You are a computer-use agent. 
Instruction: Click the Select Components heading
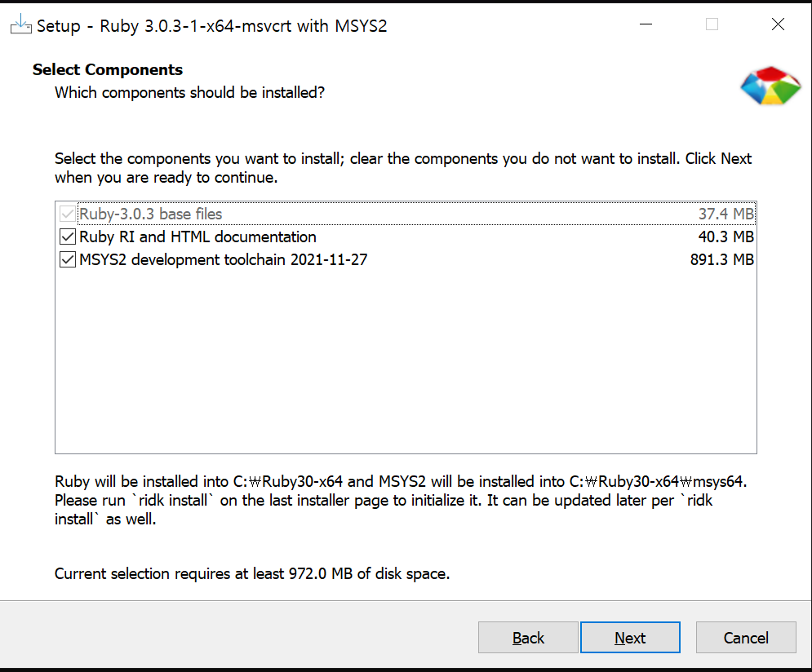click(108, 70)
